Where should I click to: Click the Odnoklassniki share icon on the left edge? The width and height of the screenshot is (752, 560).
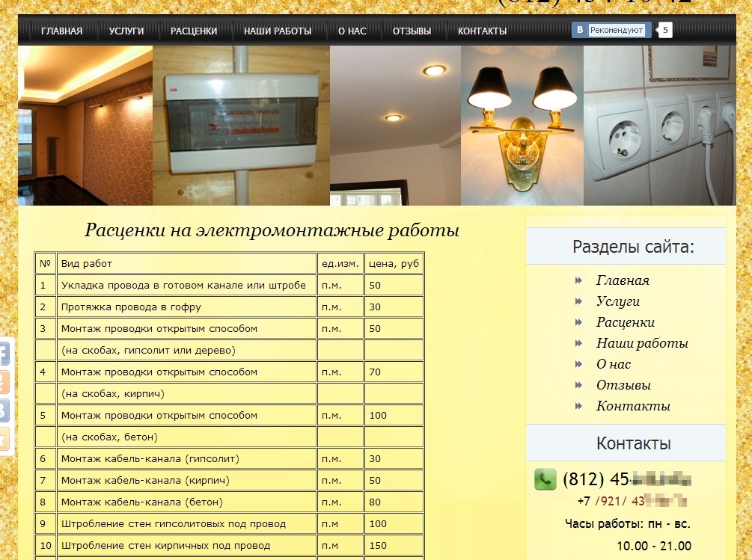(x=4, y=382)
